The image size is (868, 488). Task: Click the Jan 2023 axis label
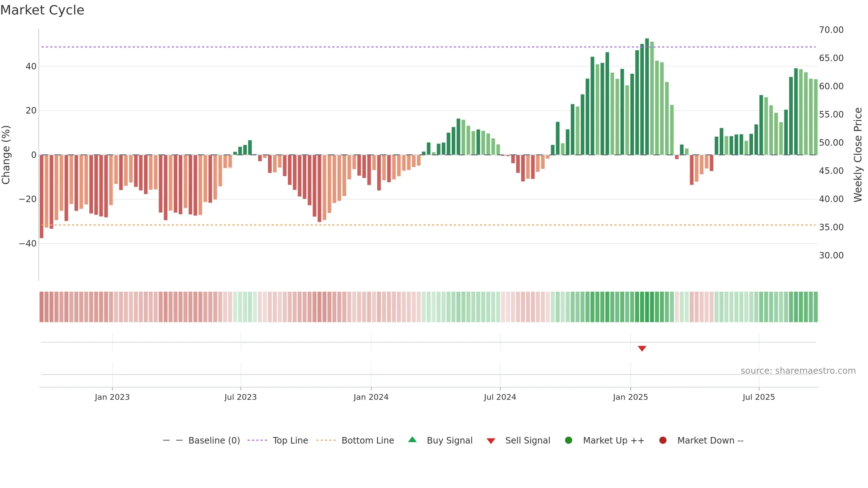point(112,397)
